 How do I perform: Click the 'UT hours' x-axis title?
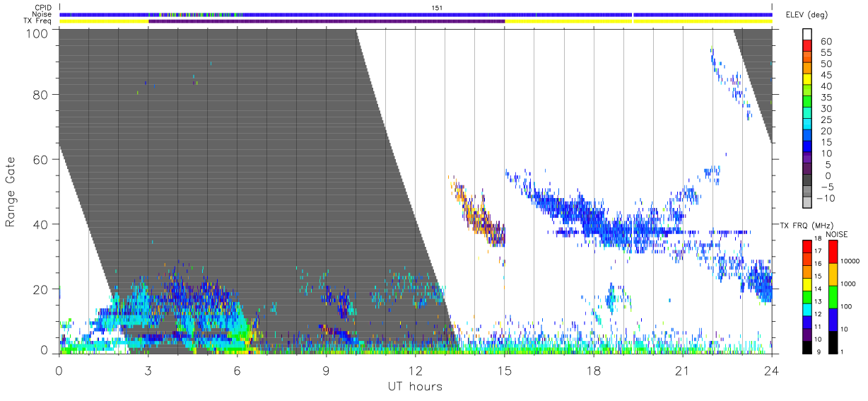[414, 386]
